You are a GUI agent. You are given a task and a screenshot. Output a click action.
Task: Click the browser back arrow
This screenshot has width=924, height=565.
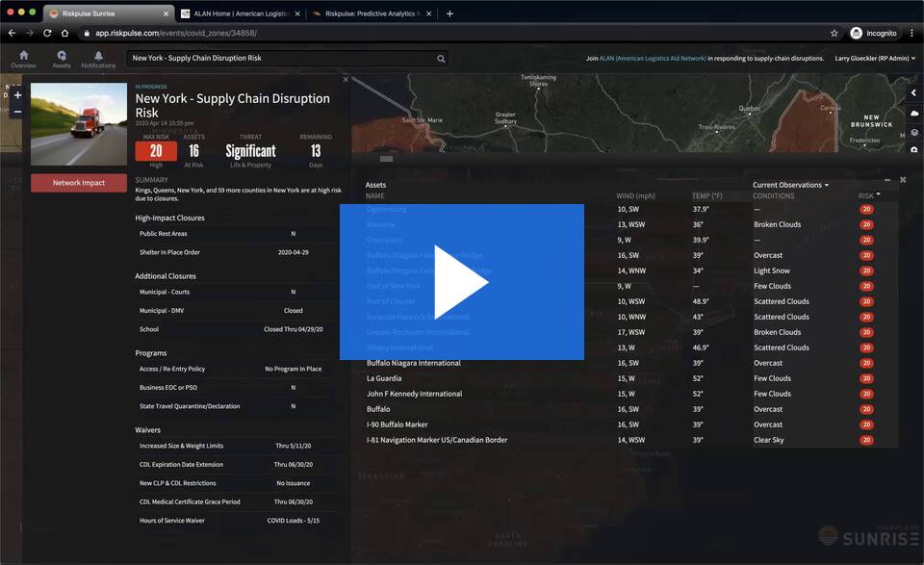(x=12, y=33)
